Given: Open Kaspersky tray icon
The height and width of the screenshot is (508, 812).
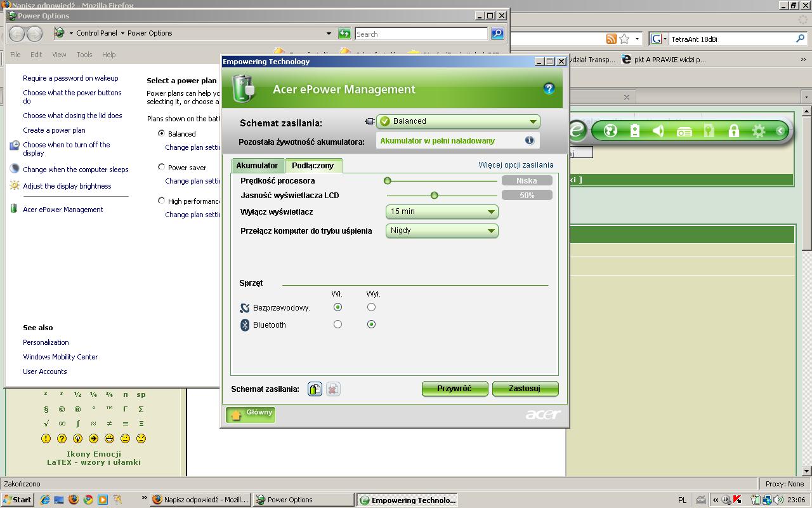Looking at the screenshot, I should tap(737, 500).
